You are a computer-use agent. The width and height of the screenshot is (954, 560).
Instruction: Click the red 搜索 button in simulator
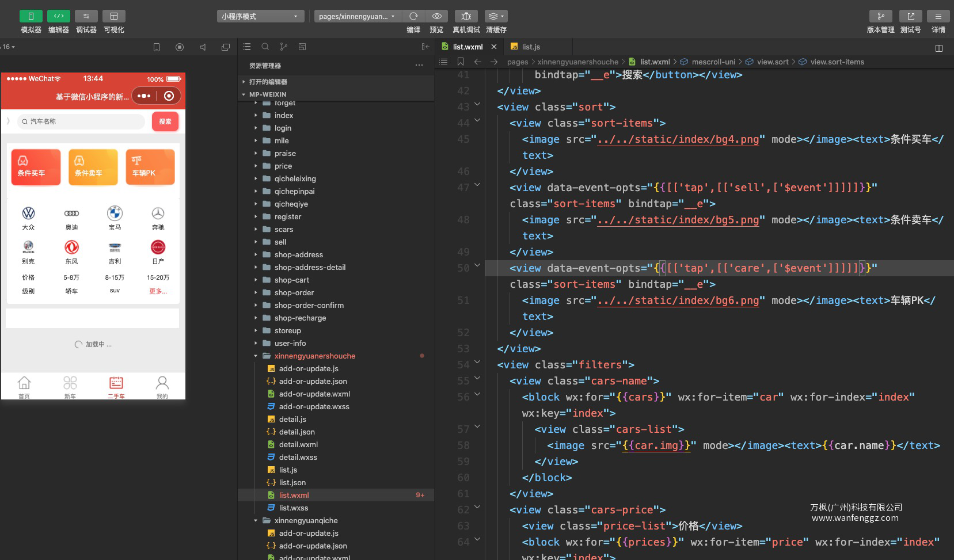[x=165, y=121]
